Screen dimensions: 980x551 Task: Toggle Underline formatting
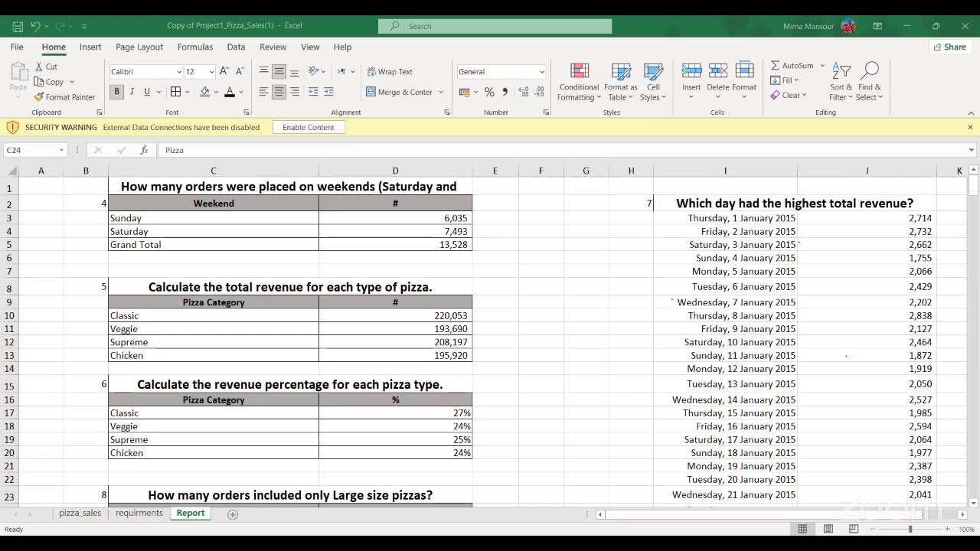(x=147, y=92)
